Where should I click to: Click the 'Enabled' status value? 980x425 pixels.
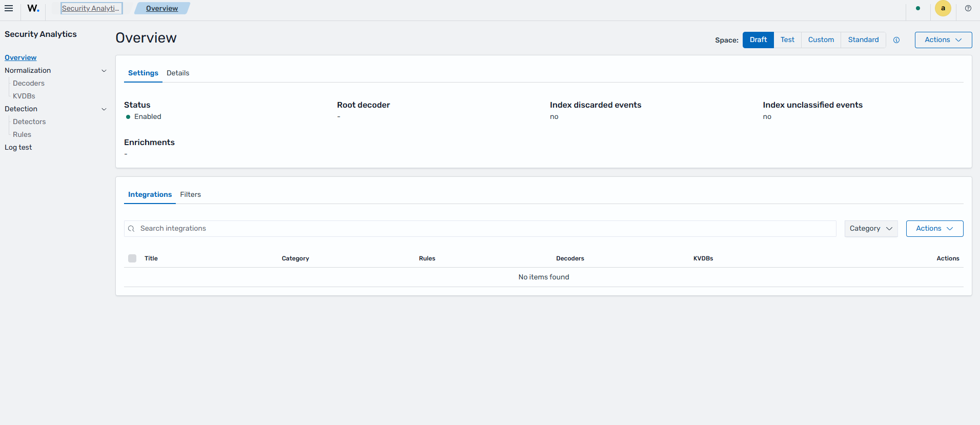pos(148,117)
